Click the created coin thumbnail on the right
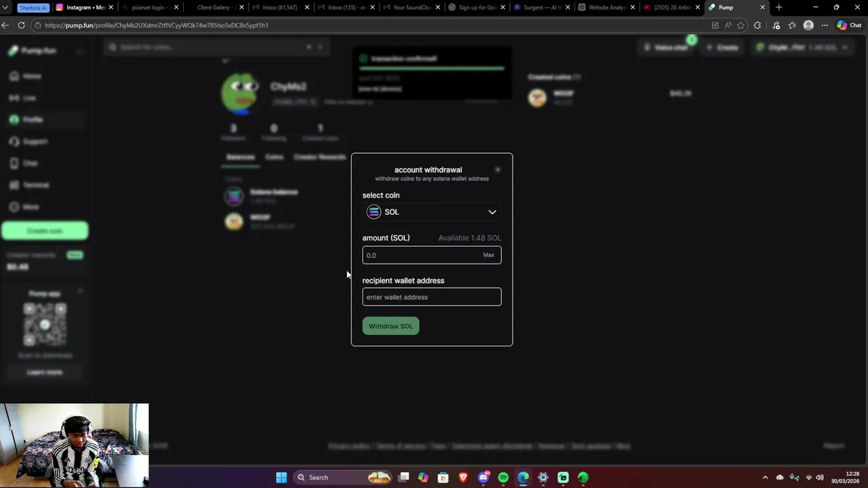Image resolution: width=868 pixels, height=488 pixels. point(537,98)
